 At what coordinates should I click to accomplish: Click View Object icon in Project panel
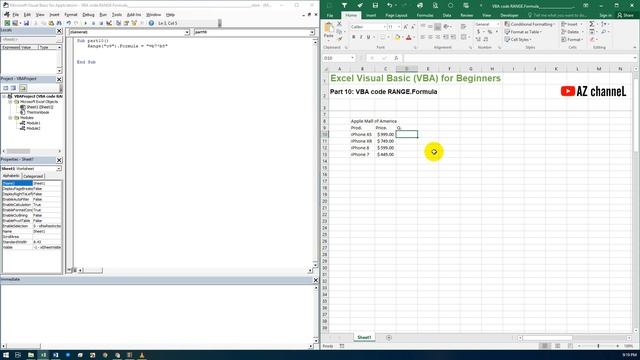point(13,88)
